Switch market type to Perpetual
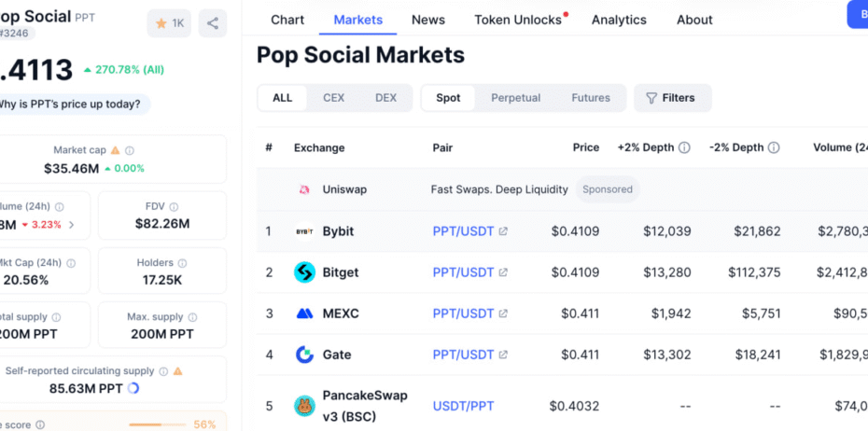This screenshot has height=431, width=868. [515, 98]
